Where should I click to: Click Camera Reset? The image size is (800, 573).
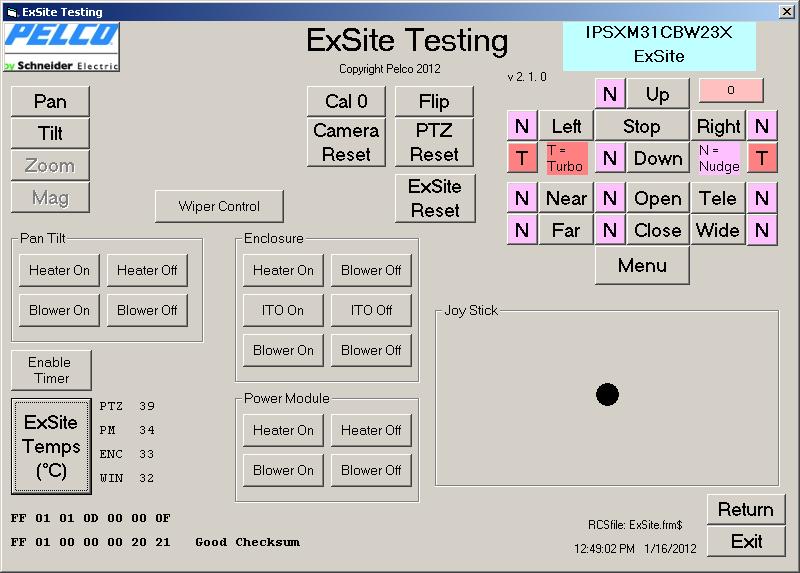click(346, 142)
